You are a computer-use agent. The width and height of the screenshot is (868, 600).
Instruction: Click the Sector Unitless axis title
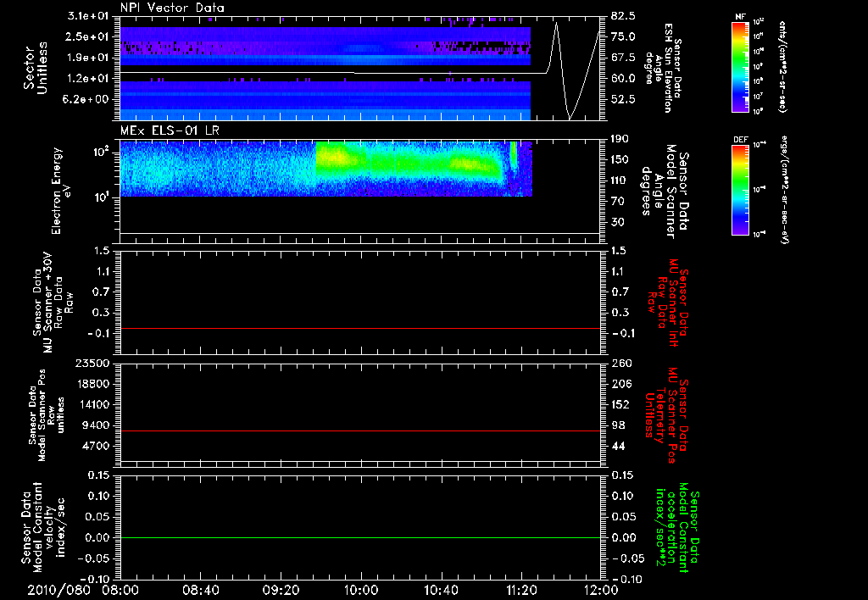pos(36,68)
